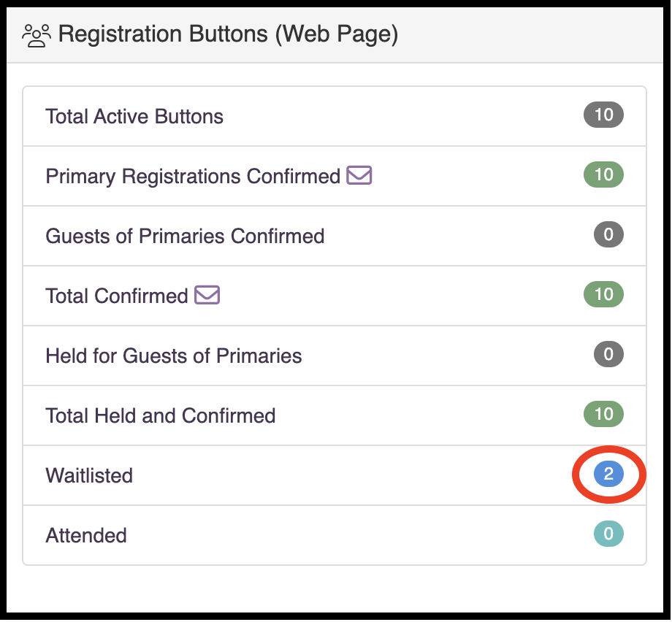Click the blue Waitlisted count badge

[x=608, y=474]
